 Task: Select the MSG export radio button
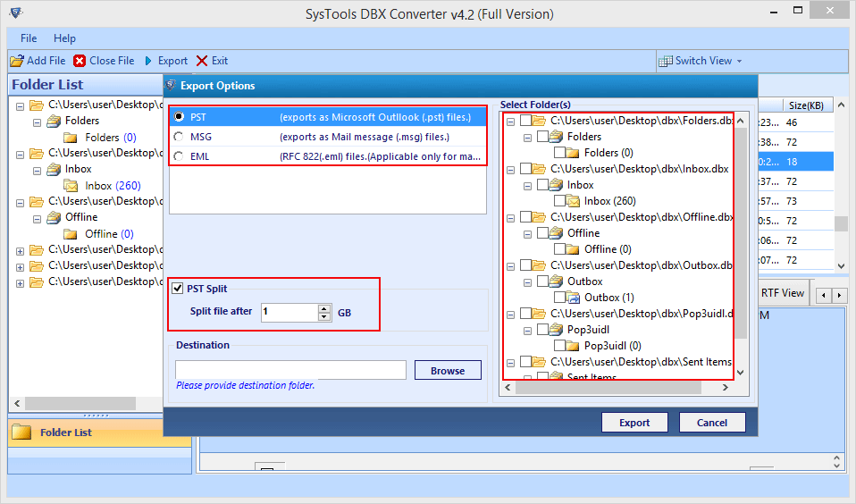pos(179,137)
